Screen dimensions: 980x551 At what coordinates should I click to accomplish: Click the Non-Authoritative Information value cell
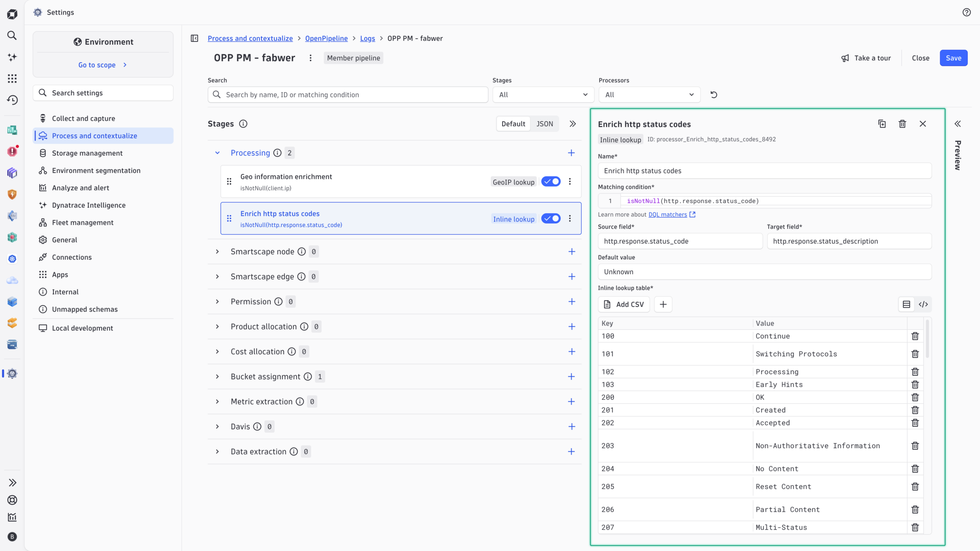coord(830,446)
